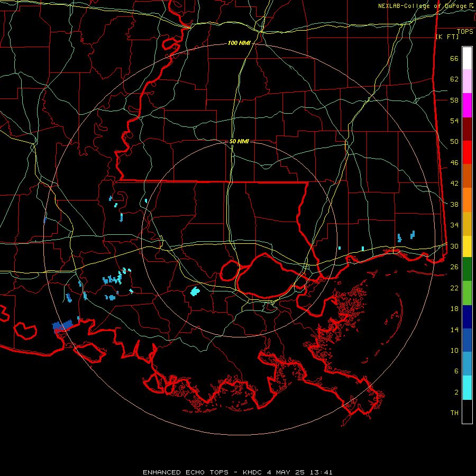The image size is (476, 476).
Task: Click the white swatch in the tops legend
Action: [467, 58]
